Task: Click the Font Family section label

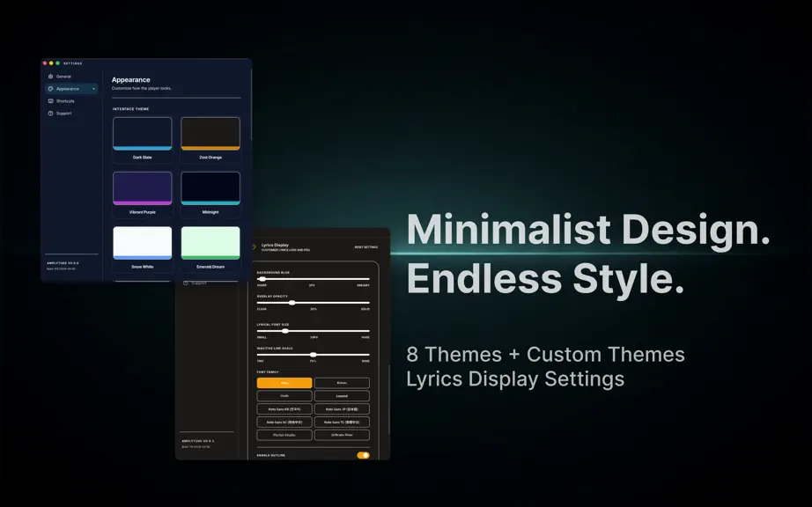Action: point(268,372)
